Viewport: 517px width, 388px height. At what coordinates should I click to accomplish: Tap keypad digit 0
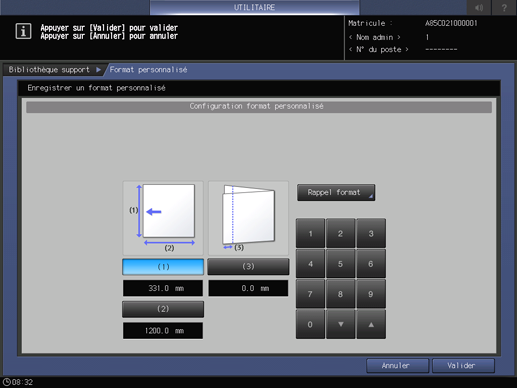310,324
